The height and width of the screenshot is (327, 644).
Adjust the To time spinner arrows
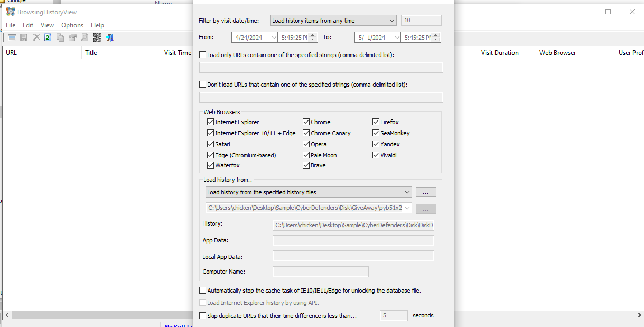436,37
